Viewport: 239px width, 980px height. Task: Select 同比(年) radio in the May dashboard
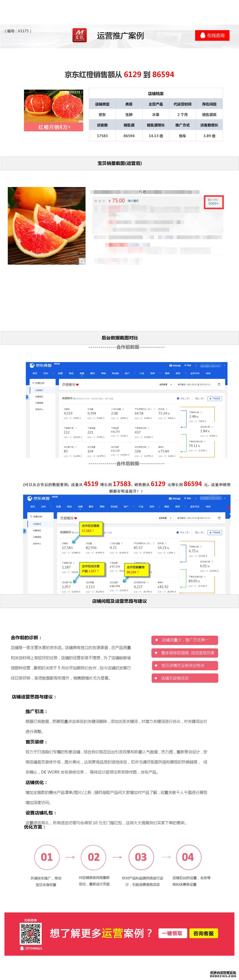tap(193, 398)
